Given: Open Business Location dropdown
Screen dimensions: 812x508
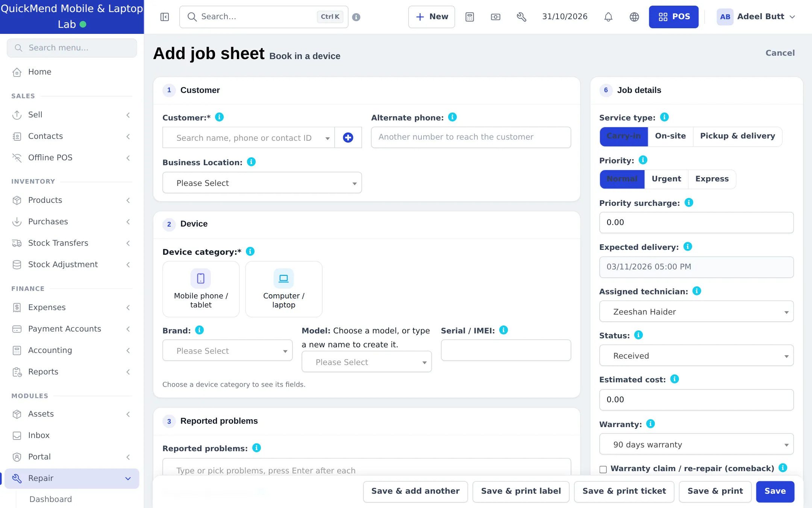Looking at the screenshot, I should (x=262, y=183).
